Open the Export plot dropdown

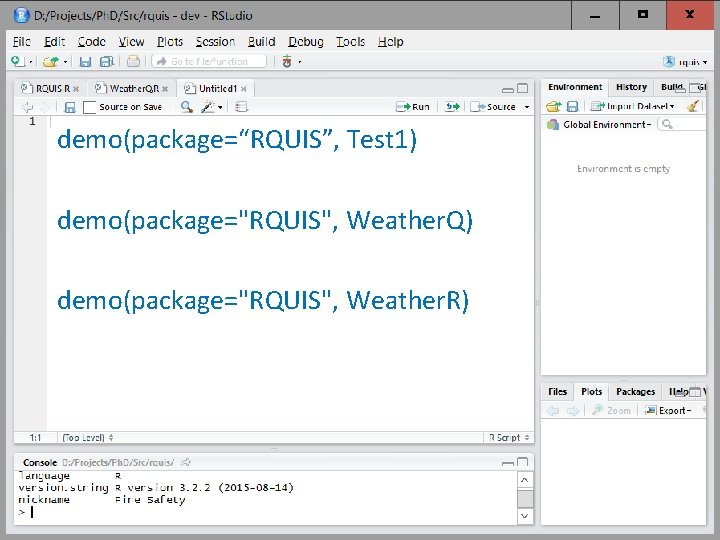[x=668, y=411]
